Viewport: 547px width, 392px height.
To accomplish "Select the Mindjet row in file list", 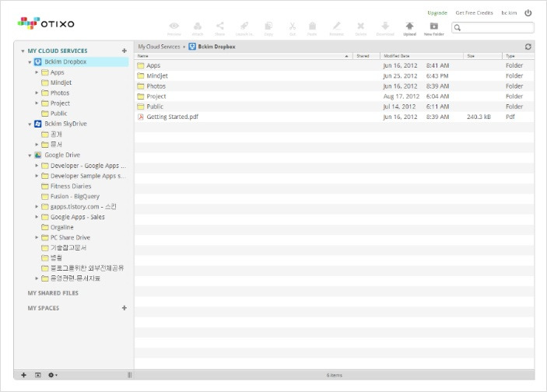I will point(335,75).
